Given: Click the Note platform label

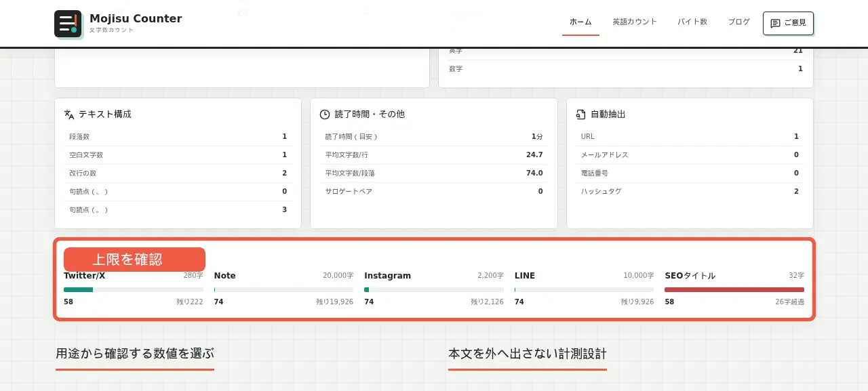Looking at the screenshot, I should pos(225,276).
